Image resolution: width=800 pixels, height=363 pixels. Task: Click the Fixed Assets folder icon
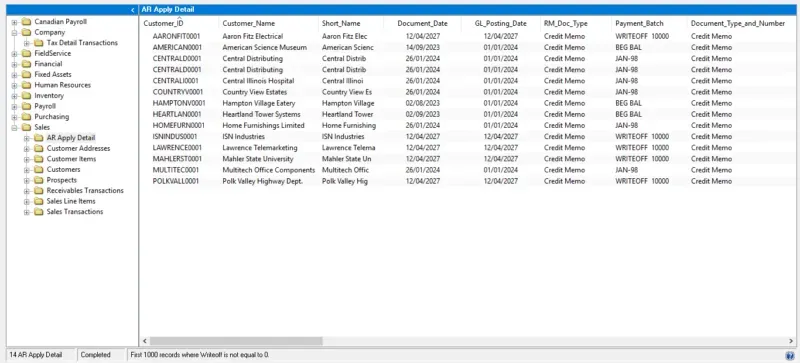pos(27,75)
